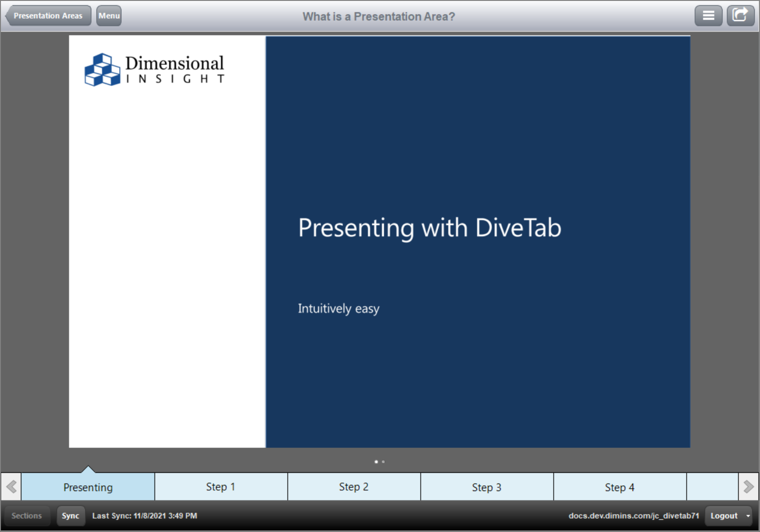Viewport: 760px width, 532px height.
Task: Click the docs.dev.dimins.com server address
Action: (x=634, y=516)
